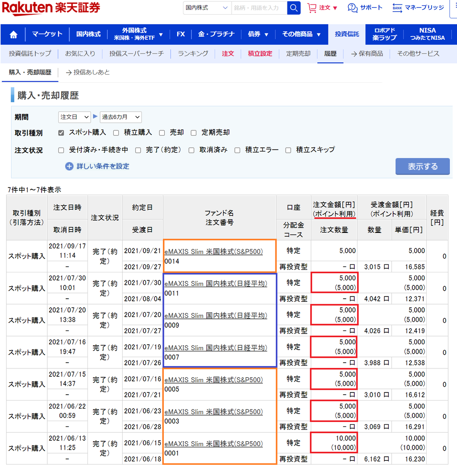Open fund link for order 0014

[214, 252]
